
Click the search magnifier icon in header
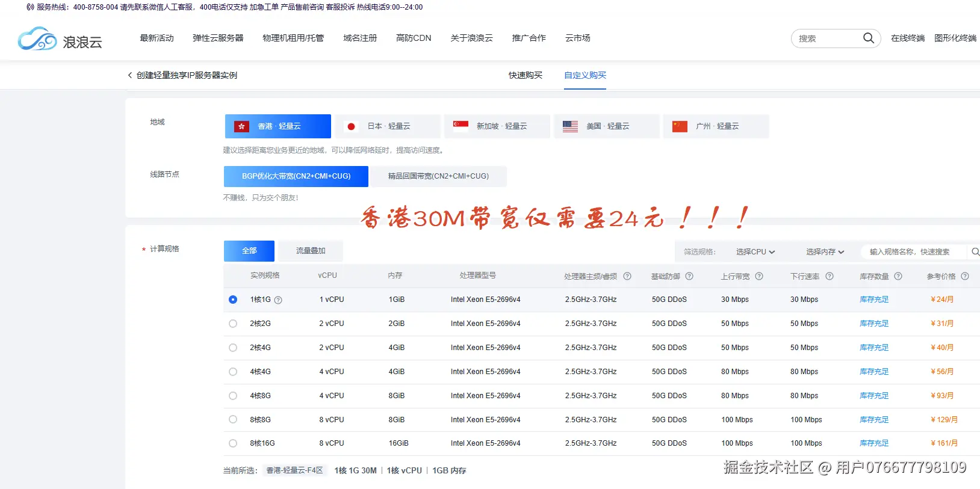pyautogui.click(x=869, y=38)
